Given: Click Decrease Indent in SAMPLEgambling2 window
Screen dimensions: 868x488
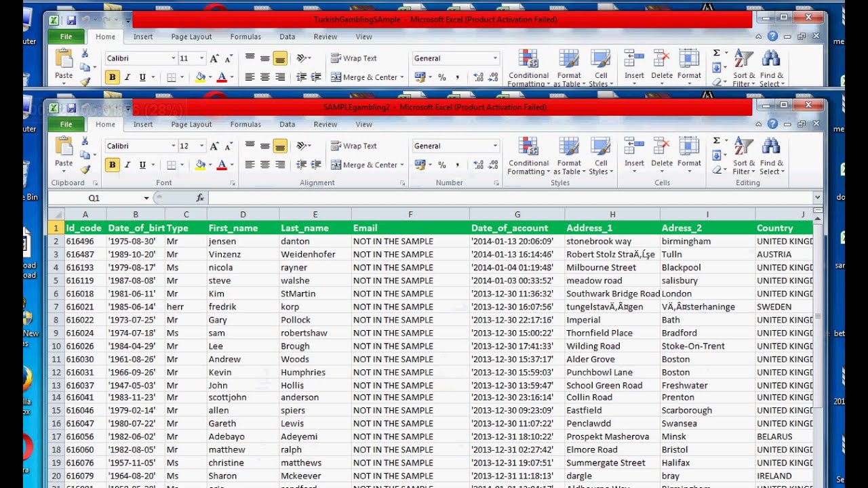Looking at the screenshot, I should pos(301,165).
